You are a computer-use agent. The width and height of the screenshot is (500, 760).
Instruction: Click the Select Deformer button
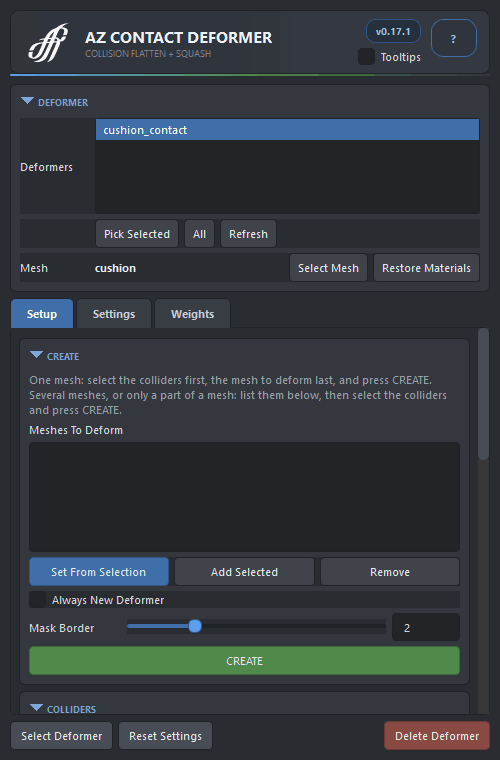click(62, 736)
